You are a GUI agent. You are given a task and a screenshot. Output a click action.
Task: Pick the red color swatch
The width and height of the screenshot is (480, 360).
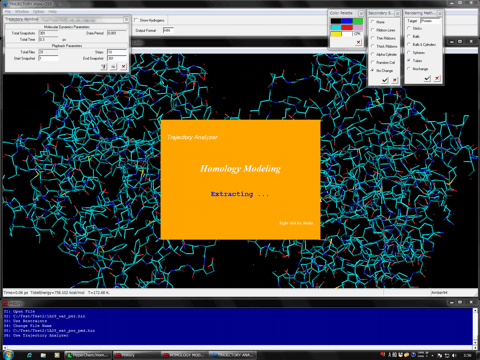tap(347, 27)
